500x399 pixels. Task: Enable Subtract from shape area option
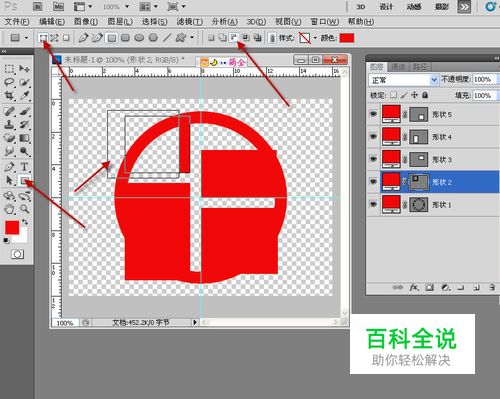coord(234,38)
